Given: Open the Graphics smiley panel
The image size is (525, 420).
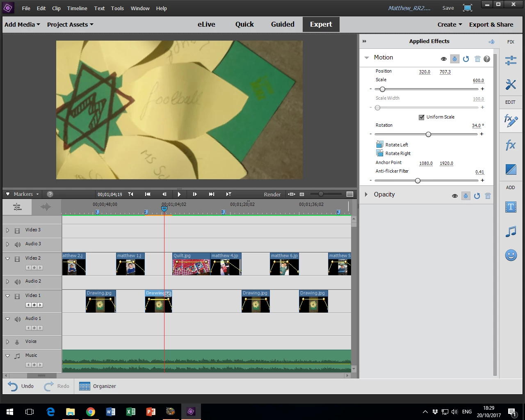Looking at the screenshot, I should [x=511, y=256].
